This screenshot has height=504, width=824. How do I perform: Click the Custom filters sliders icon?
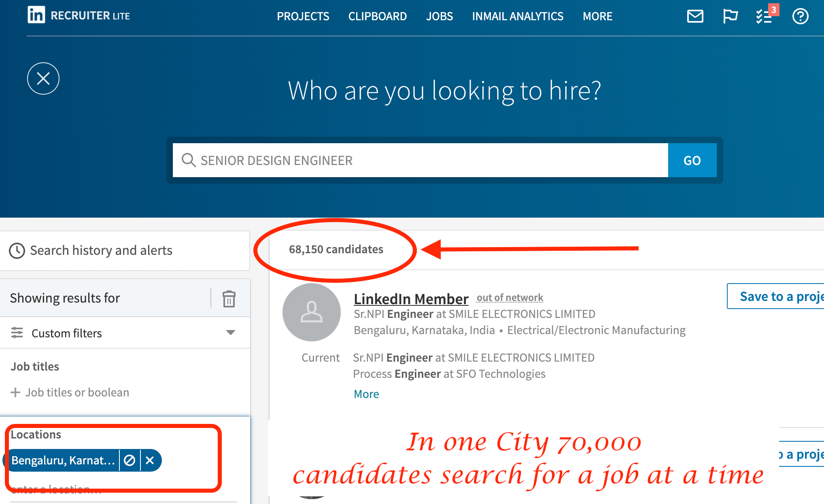click(x=17, y=333)
